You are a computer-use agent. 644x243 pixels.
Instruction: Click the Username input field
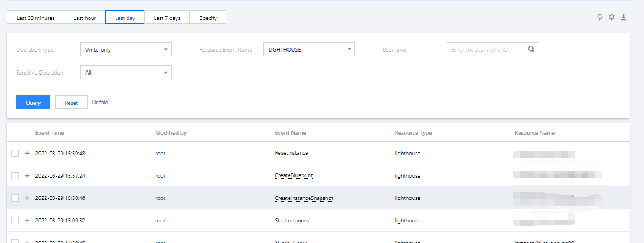(487, 50)
